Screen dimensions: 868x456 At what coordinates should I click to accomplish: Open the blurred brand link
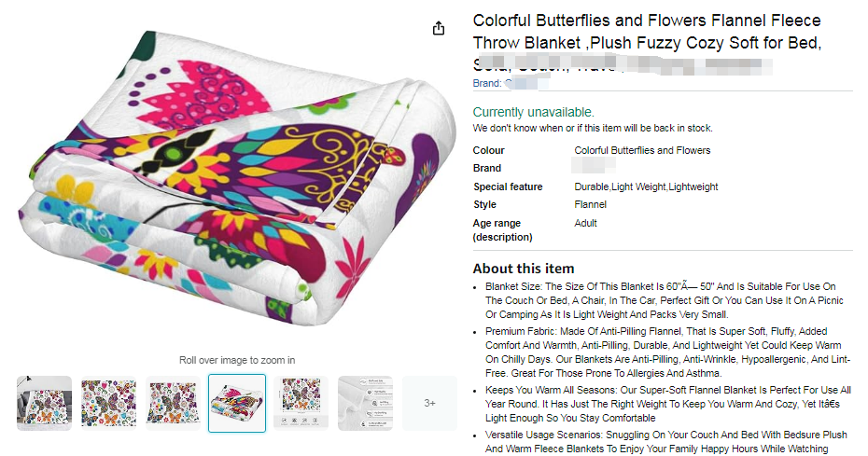tap(506, 83)
